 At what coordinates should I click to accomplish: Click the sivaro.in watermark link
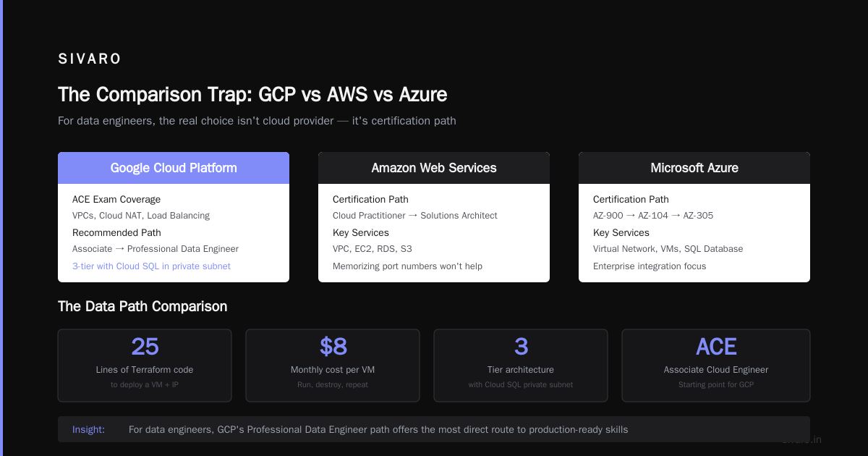click(x=801, y=439)
